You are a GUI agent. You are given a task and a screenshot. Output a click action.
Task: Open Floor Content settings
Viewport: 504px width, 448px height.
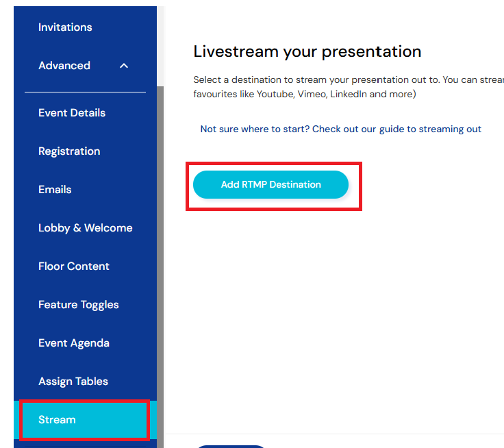[x=74, y=266]
